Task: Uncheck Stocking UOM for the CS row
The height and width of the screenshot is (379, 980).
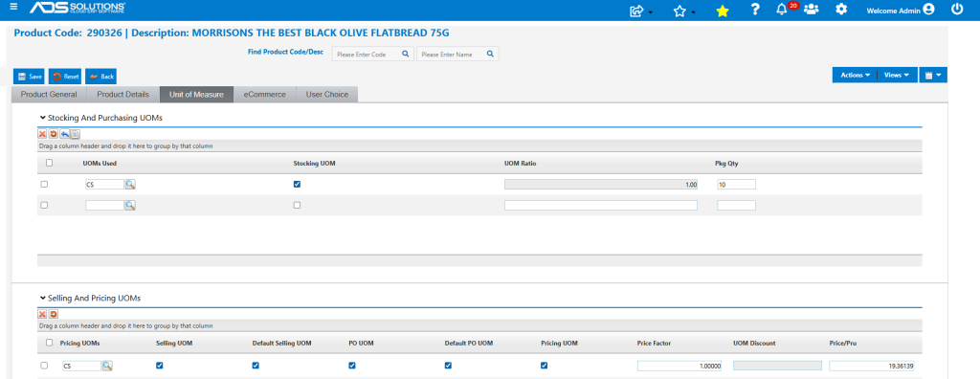Action: pyautogui.click(x=297, y=185)
